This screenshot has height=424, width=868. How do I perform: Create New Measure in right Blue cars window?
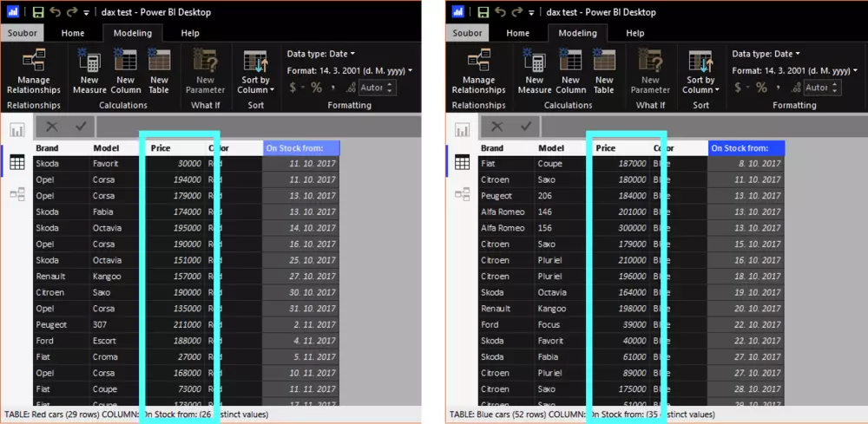coord(534,71)
